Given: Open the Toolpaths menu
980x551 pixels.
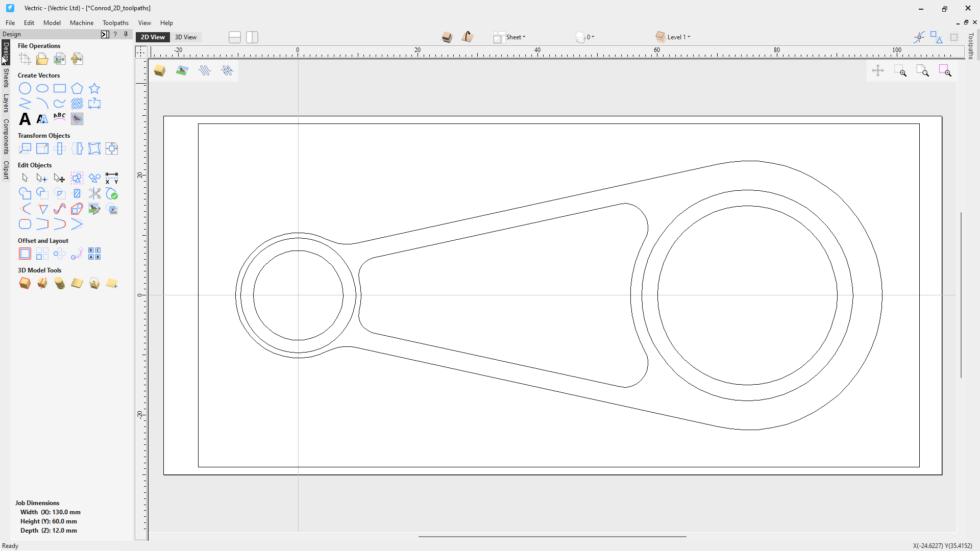Looking at the screenshot, I should (115, 23).
